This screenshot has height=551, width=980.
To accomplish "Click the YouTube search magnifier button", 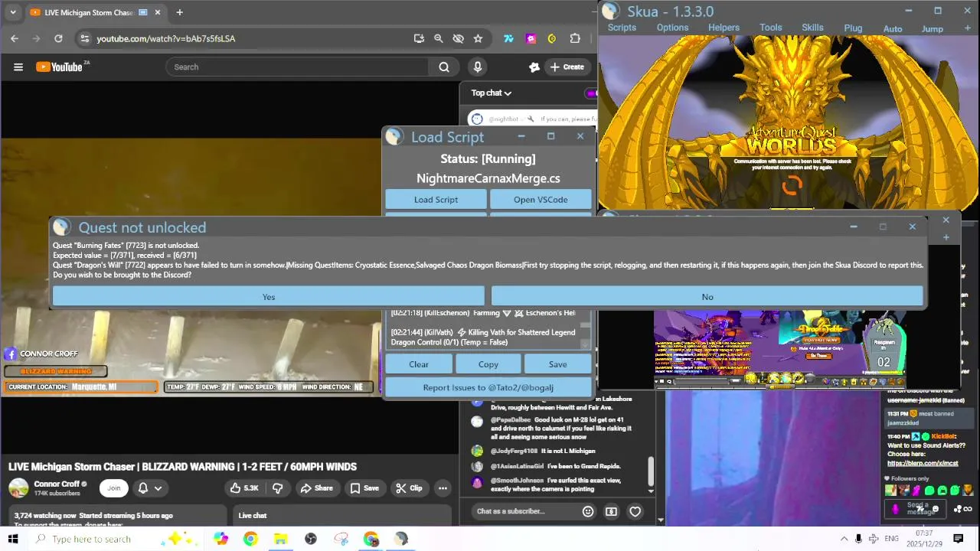I will click(x=444, y=67).
